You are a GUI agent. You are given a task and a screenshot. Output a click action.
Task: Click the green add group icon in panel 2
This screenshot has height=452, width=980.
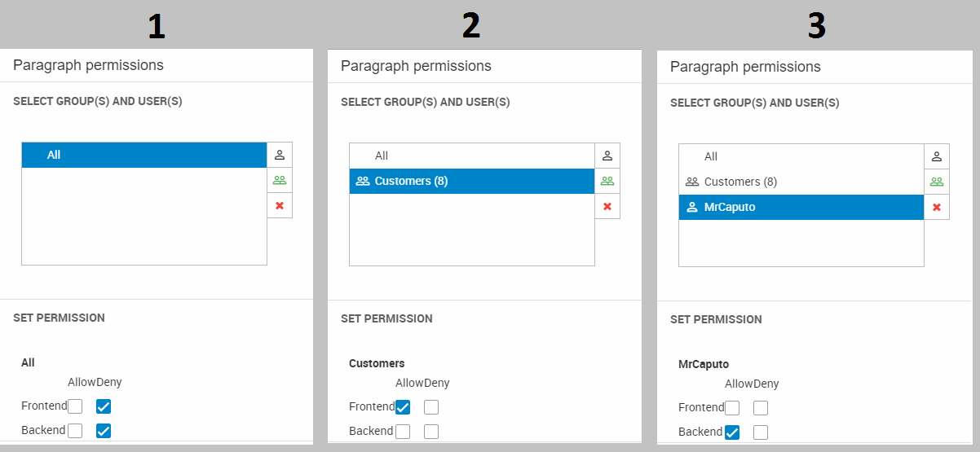607,181
